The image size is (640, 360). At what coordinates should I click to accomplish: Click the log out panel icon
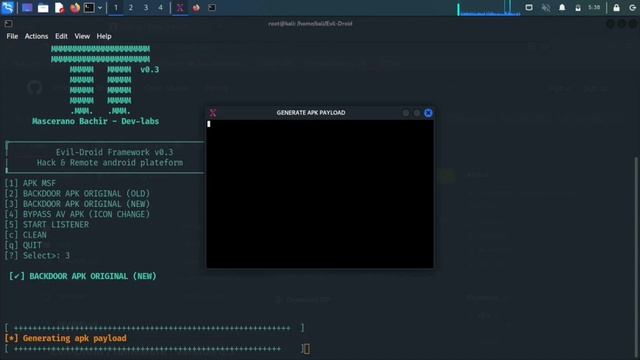click(x=633, y=8)
